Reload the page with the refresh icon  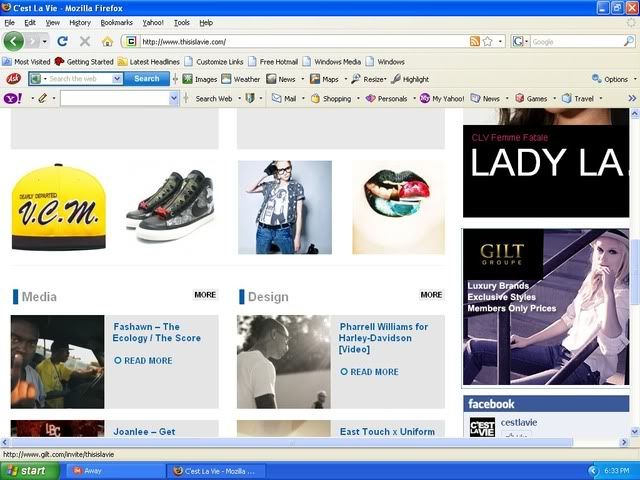[62, 41]
